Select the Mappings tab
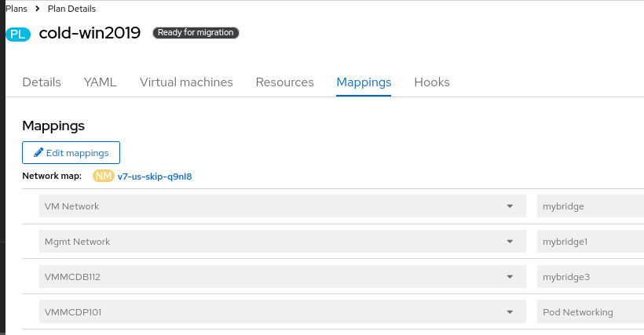The width and height of the screenshot is (644, 335). tap(364, 82)
